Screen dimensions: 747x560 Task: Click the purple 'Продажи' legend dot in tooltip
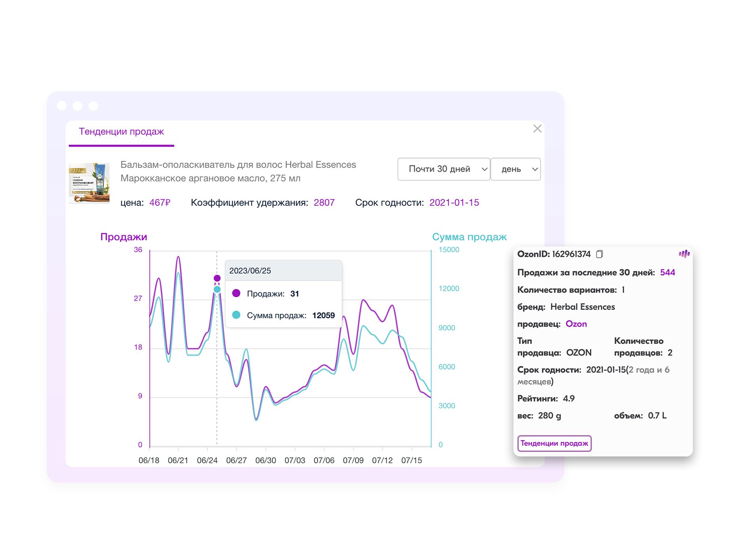(236, 293)
